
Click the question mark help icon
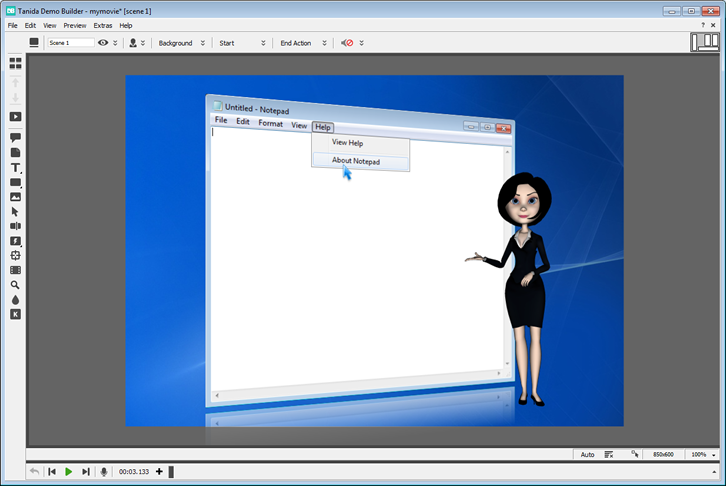(x=703, y=25)
